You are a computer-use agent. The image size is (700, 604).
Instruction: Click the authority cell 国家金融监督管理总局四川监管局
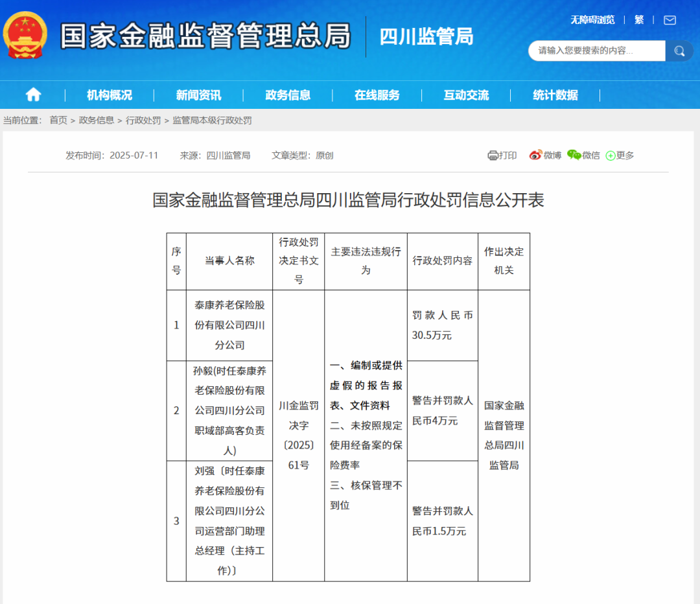tap(504, 436)
